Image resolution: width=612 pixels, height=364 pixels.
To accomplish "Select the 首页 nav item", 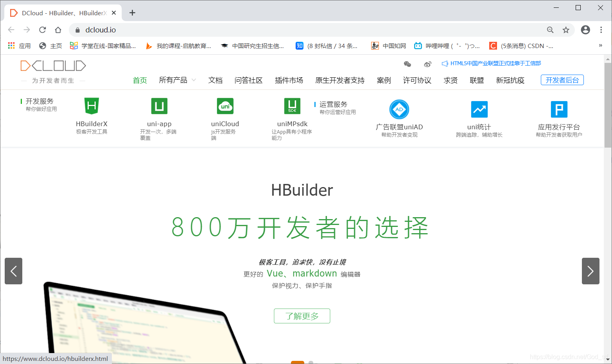I will (140, 80).
